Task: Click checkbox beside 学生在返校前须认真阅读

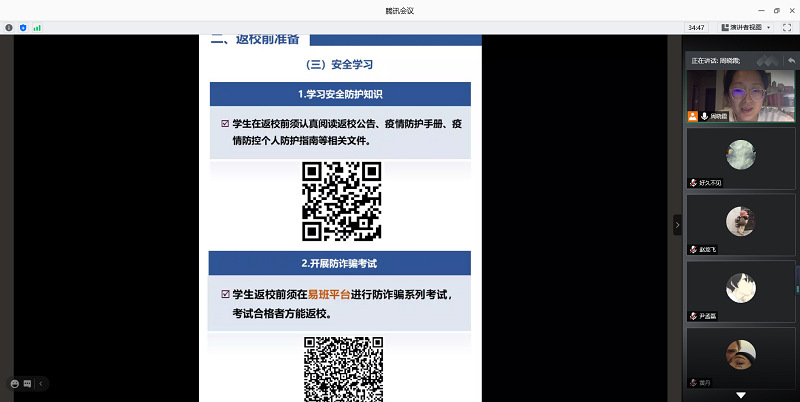Action: click(x=225, y=123)
